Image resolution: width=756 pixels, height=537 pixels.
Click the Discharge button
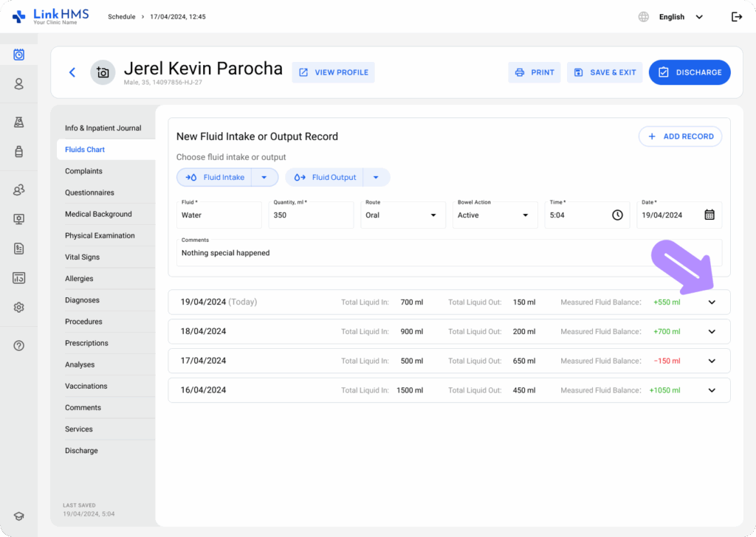[690, 72]
